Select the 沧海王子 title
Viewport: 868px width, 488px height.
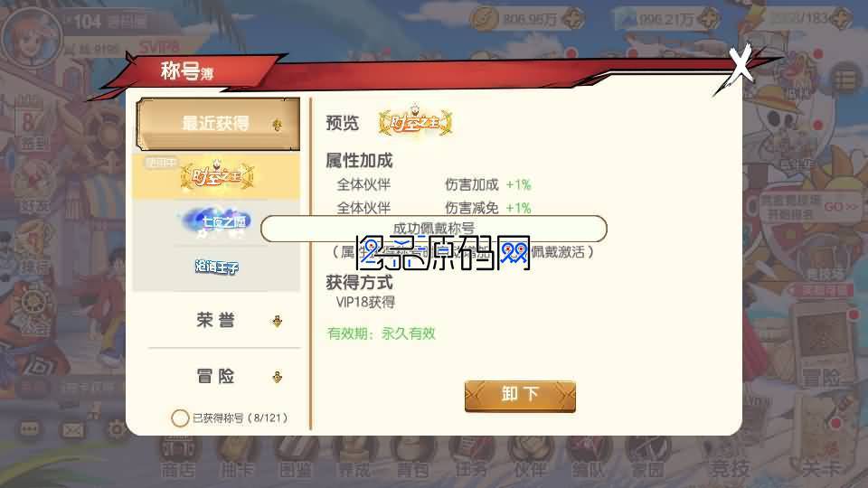tap(216, 267)
